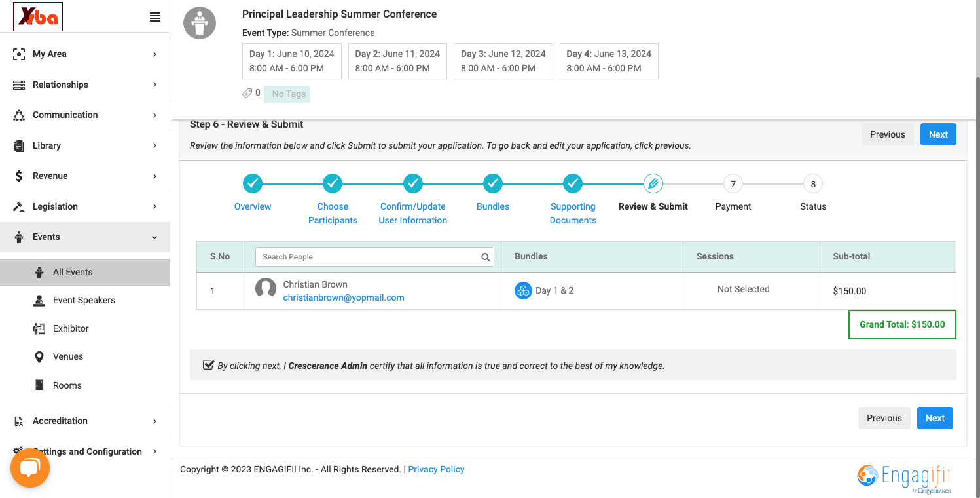980x498 pixels.
Task: Click christianbrown@yopmail.com email link
Action: pos(344,297)
